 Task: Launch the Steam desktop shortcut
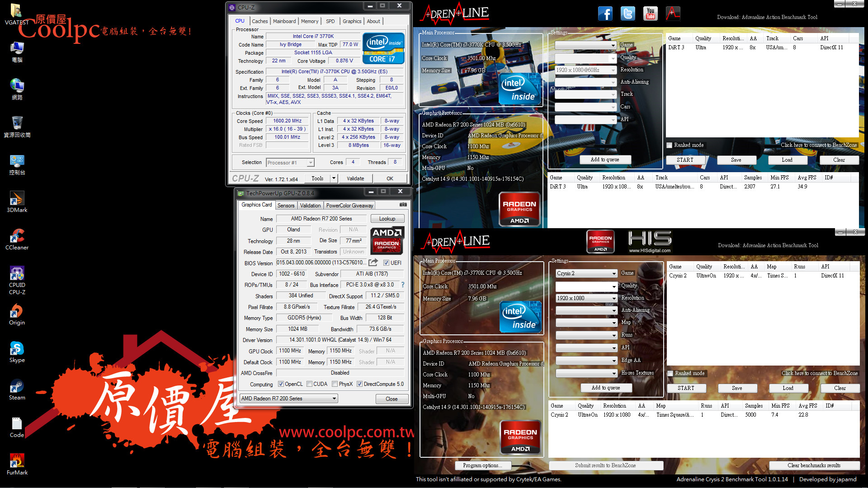click(x=17, y=389)
